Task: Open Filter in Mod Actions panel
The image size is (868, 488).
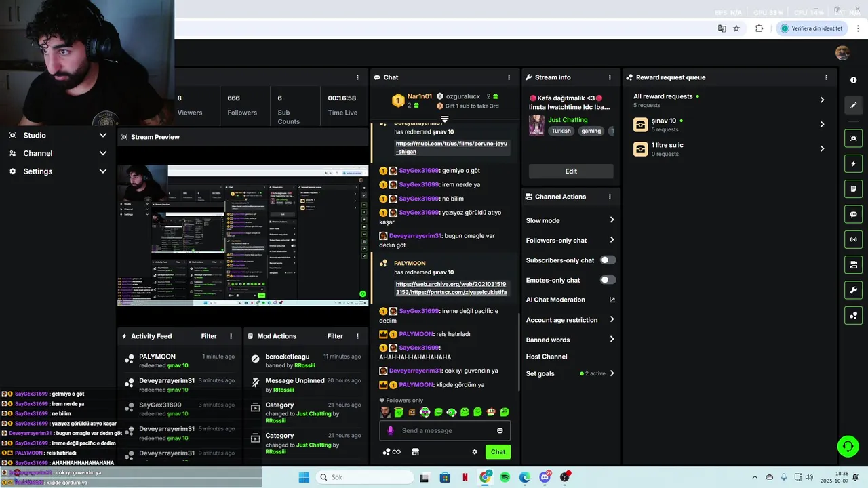Action: (335, 336)
